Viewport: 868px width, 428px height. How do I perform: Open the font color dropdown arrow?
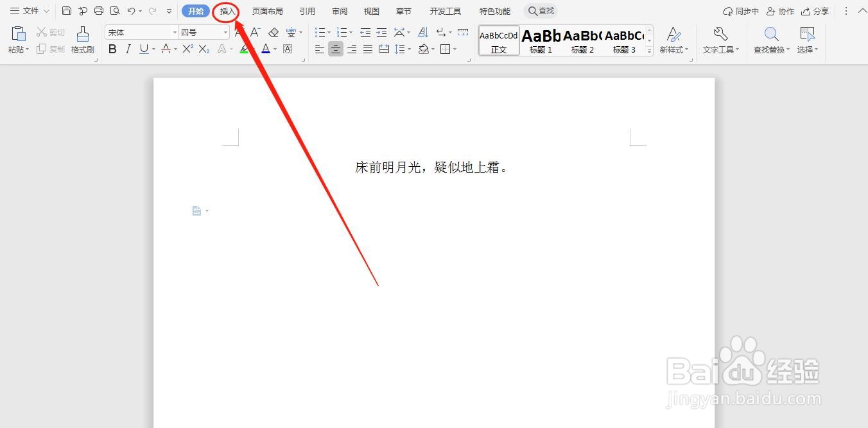[x=275, y=49]
